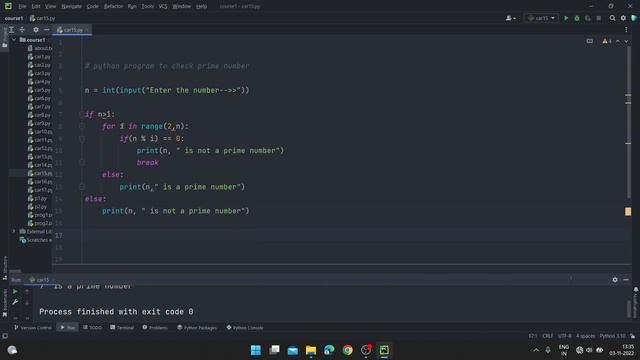
Task: Open Google Chrome from taskbar
Action: tap(348, 350)
